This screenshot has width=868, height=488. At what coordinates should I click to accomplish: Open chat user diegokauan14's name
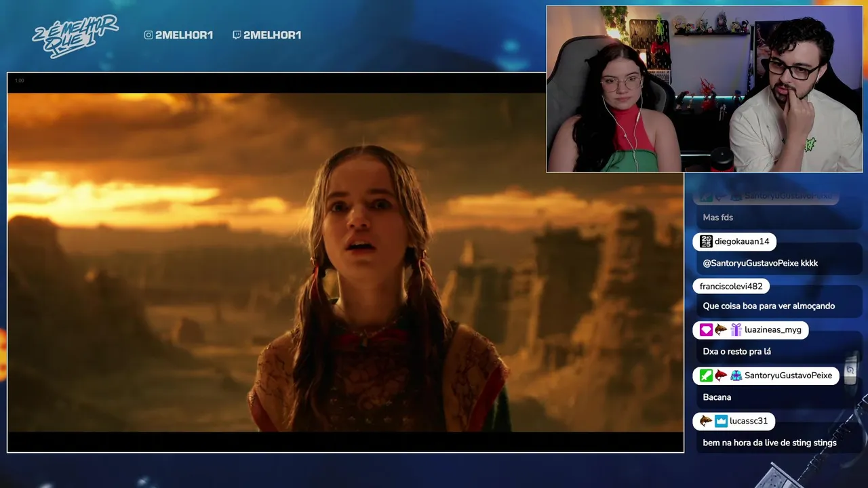[x=742, y=241]
